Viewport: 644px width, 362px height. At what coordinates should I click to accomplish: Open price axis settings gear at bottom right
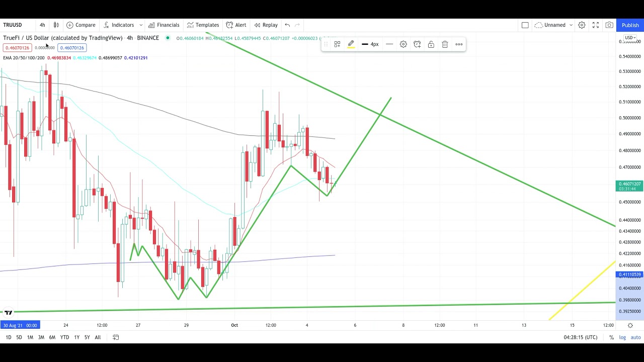pos(630,325)
